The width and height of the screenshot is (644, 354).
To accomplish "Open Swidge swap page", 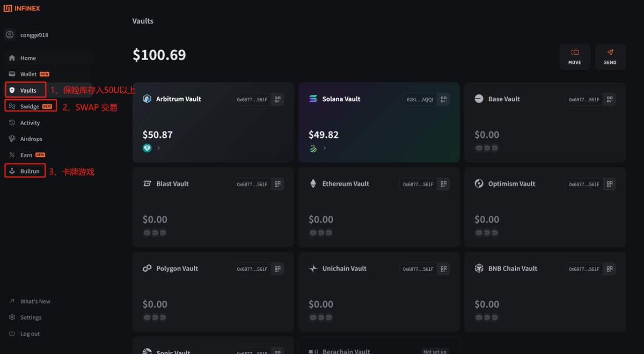I will coord(31,106).
